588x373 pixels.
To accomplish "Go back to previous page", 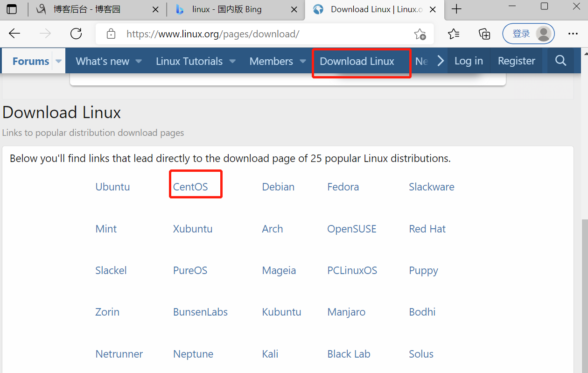I will 15,34.
